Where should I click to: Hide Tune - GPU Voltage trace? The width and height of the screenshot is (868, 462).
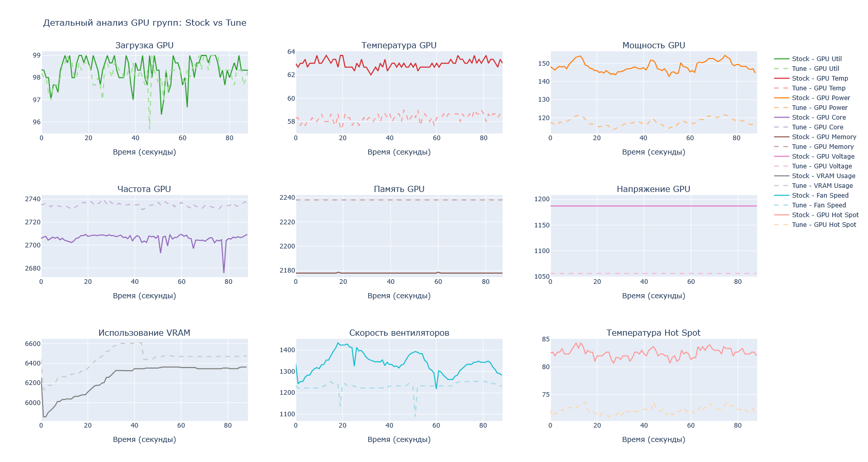[x=821, y=166]
